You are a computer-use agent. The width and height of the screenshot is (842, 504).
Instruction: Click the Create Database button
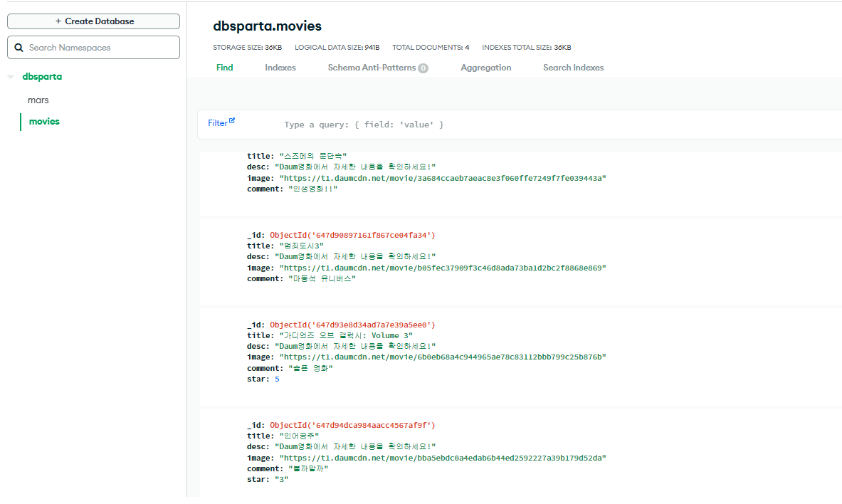pos(93,21)
